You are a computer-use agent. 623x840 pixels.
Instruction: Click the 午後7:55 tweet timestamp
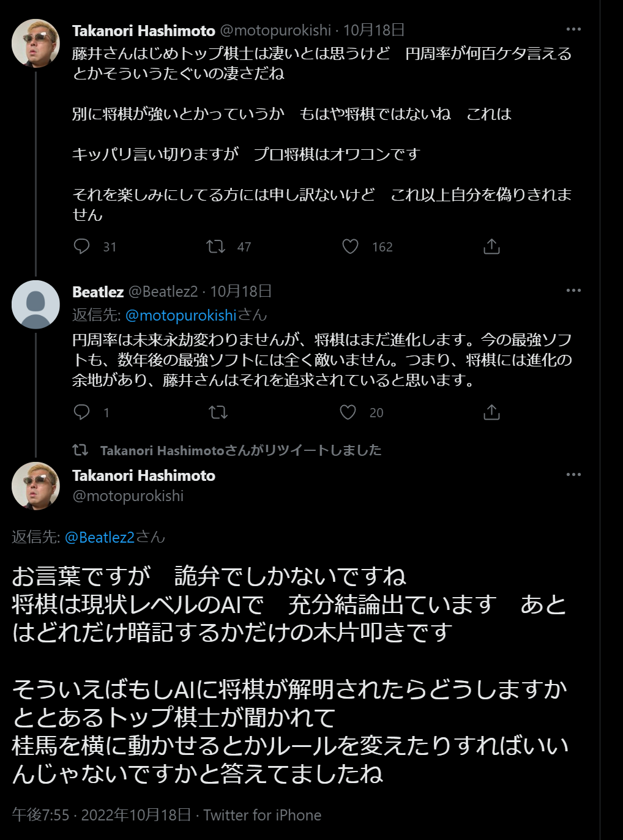pyautogui.click(x=40, y=815)
